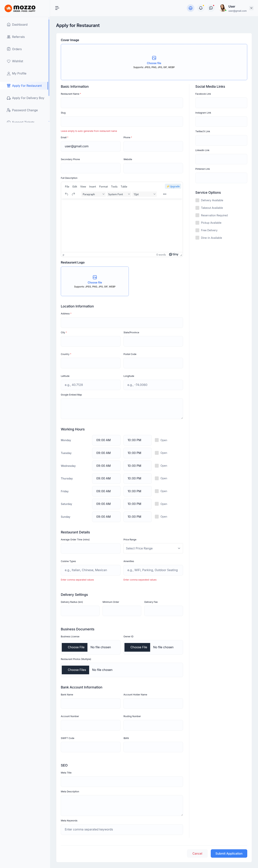The image size is (258, 868).
Task: Enable the Delivery Available checkbox
Action: (x=197, y=200)
